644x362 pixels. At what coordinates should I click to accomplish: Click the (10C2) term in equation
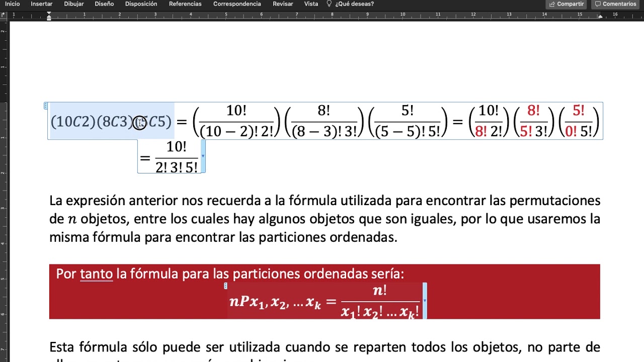(73, 122)
